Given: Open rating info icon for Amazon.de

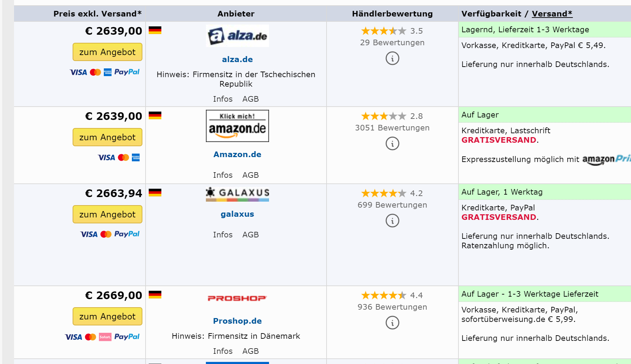Looking at the screenshot, I should tap(392, 143).
